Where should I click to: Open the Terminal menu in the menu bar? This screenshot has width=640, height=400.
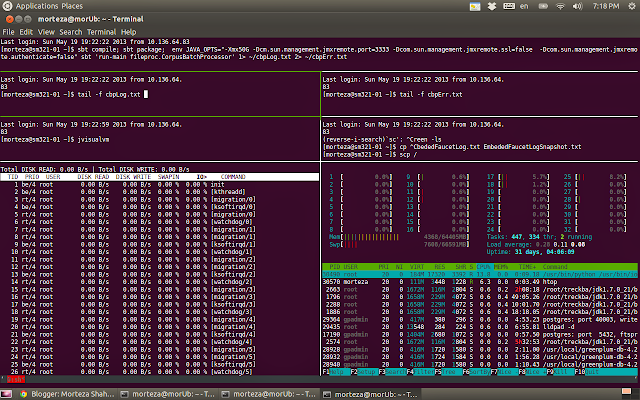pyautogui.click(x=101, y=32)
